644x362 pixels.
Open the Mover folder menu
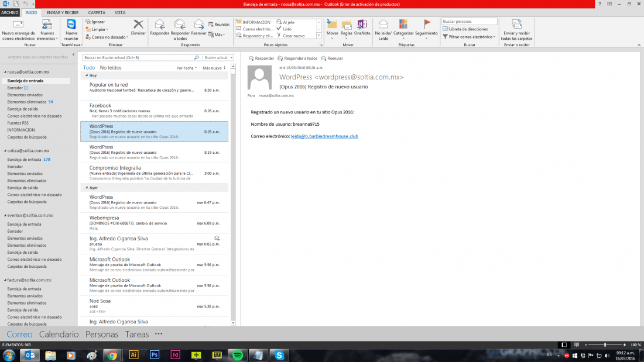333,30
